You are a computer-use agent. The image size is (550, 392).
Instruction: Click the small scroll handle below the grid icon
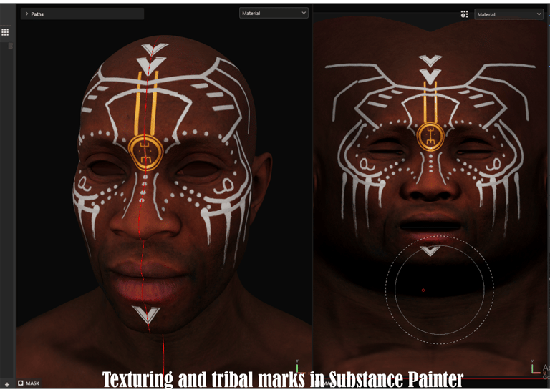(11, 46)
